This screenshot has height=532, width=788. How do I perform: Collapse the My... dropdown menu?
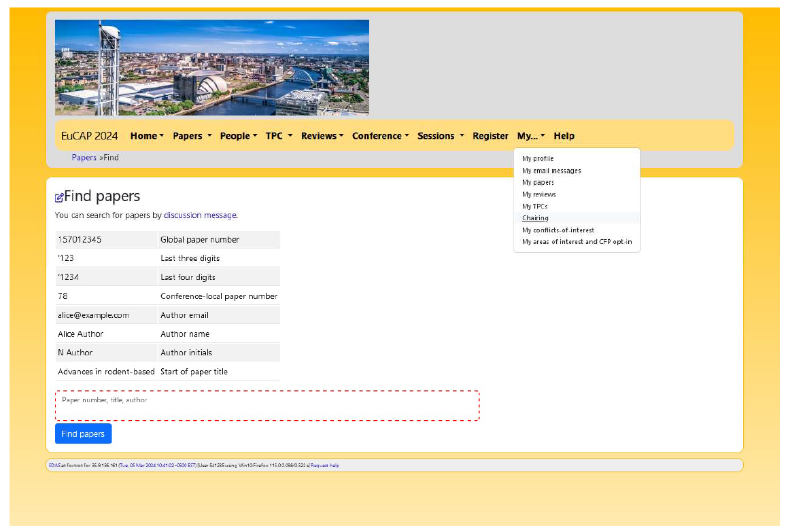click(x=531, y=136)
